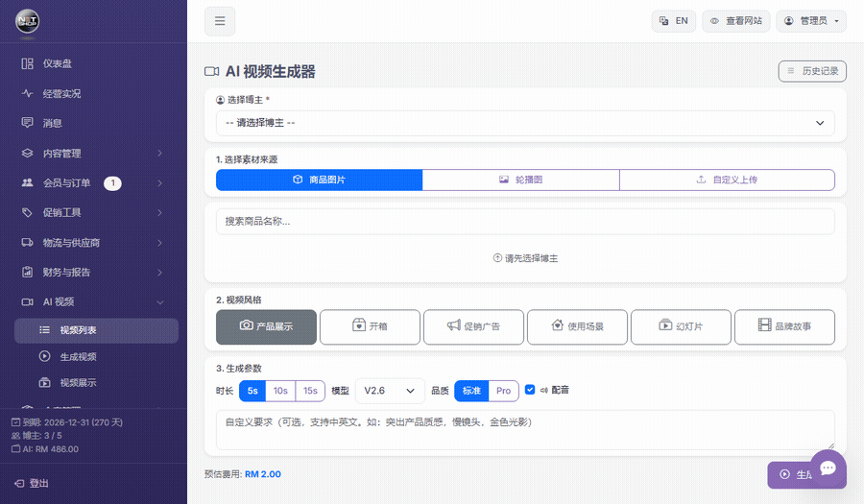Select 标准 quality option
Image resolution: width=864 pixels, height=504 pixels.
coord(471,391)
